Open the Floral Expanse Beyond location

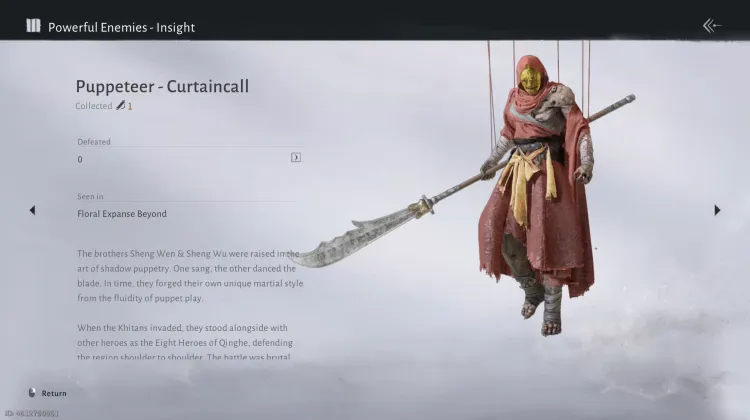(122, 214)
